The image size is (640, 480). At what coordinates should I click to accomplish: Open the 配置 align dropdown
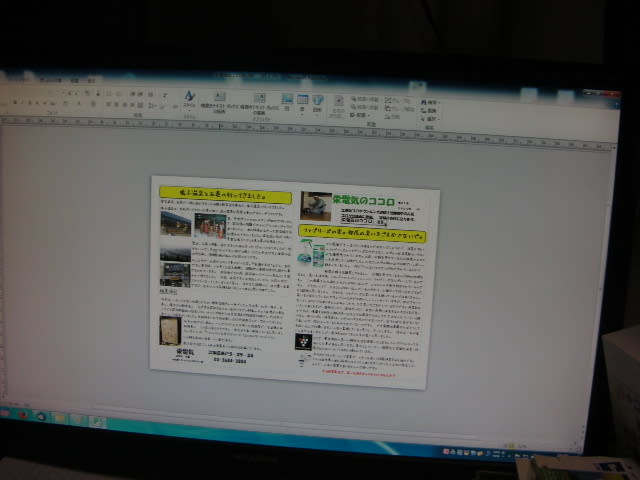pyautogui.click(x=358, y=115)
